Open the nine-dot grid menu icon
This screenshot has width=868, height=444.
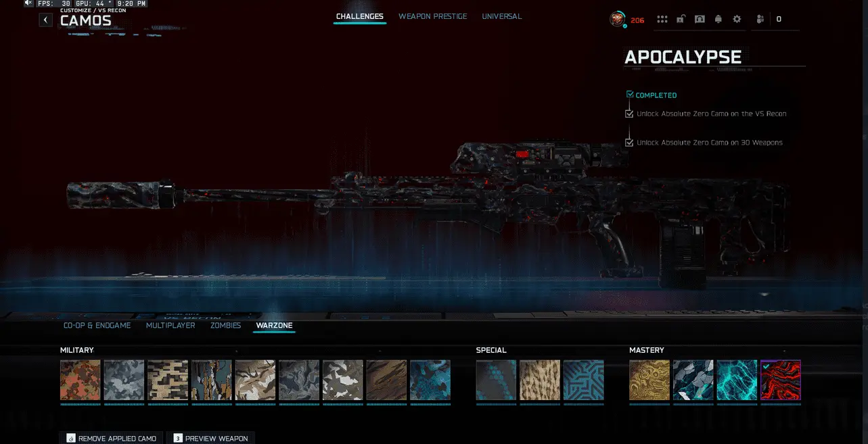click(662, 20)
